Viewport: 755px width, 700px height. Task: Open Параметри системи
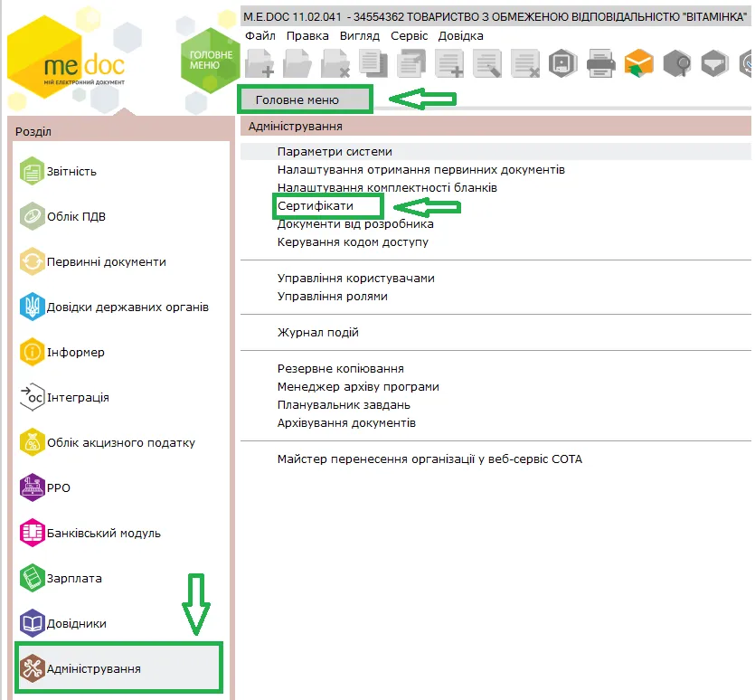pyautogui.click(x=335, y=152)
